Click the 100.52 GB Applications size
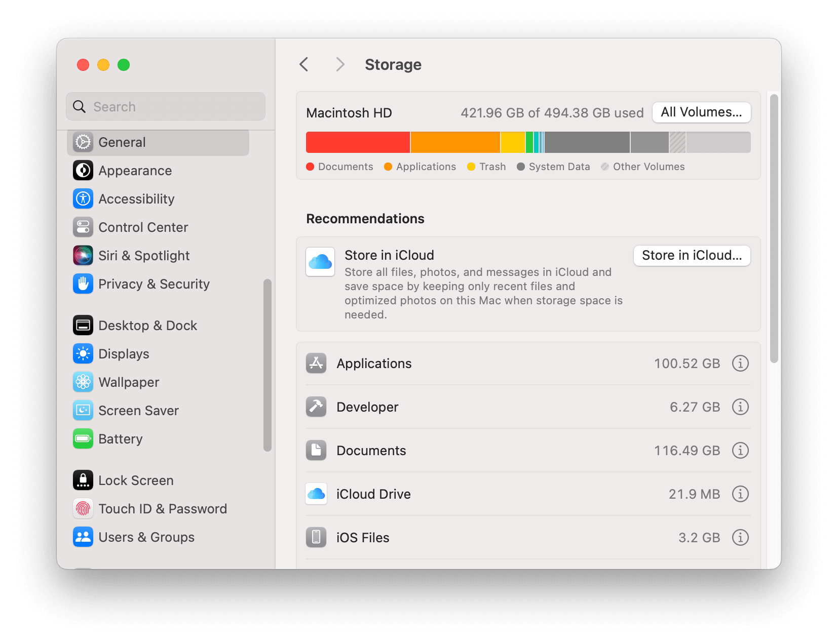 687,364
